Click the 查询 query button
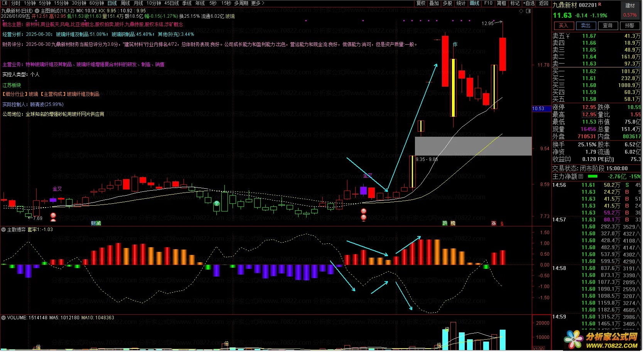Viewport: 644px width, 352px height. point(608,25)
